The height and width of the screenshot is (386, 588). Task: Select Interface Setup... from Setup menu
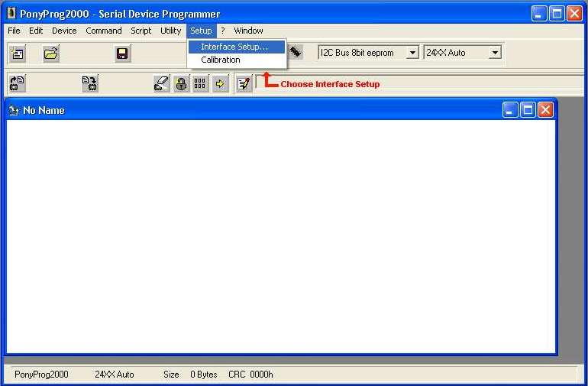coord(234,47)
